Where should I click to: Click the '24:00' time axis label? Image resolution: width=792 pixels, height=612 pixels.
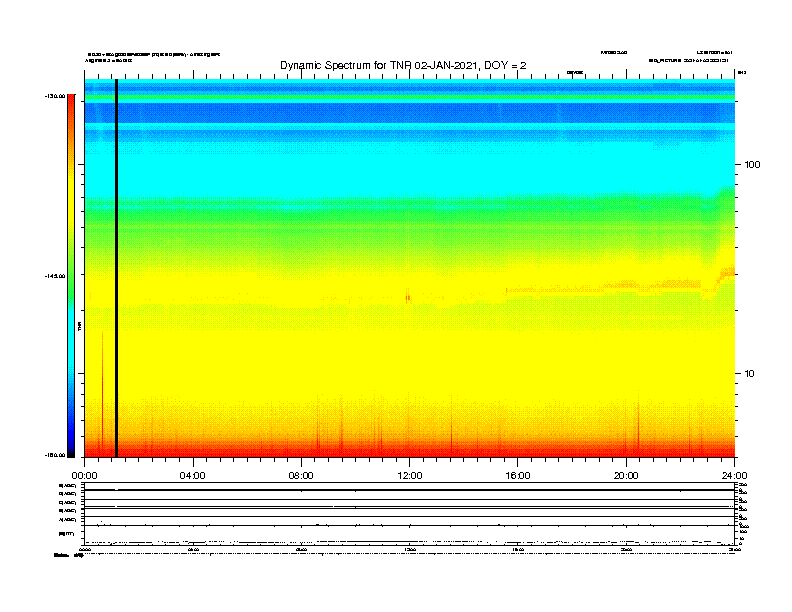734,476
